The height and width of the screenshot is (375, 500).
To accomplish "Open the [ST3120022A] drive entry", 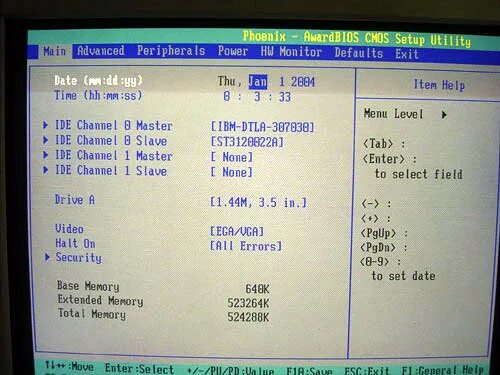I will point(247,142).
